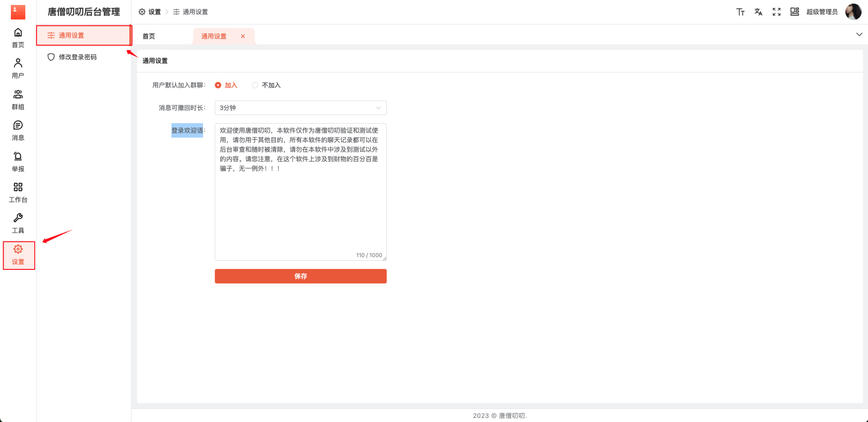
Task: Open 修改登录密码 menu item
Action: tap(77, 57)
